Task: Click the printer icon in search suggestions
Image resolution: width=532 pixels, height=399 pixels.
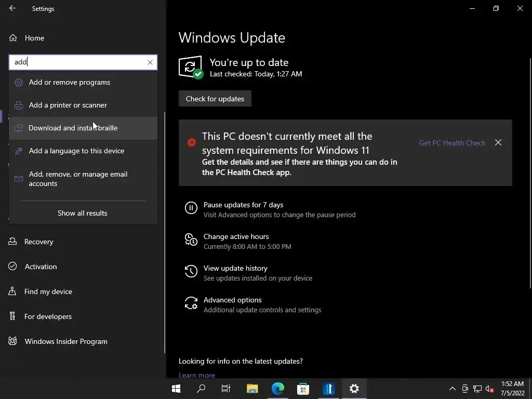Action: [x=19, y=105]
